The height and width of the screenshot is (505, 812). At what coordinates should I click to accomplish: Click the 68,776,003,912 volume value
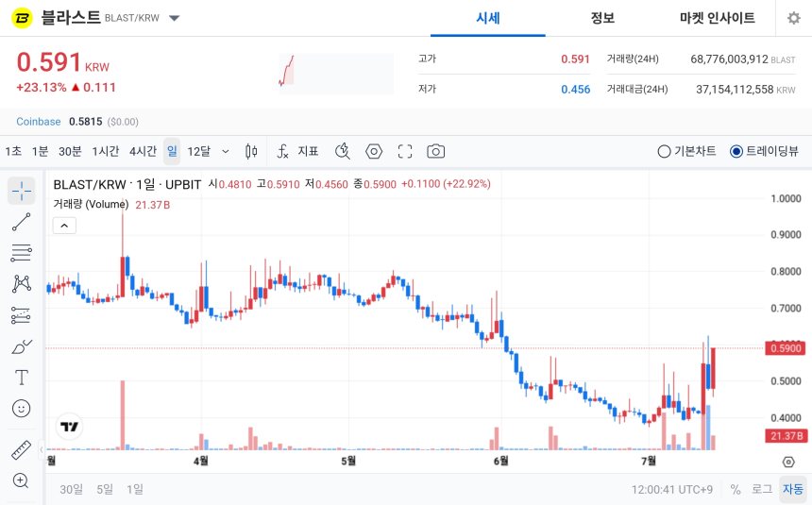coord(729,59)
